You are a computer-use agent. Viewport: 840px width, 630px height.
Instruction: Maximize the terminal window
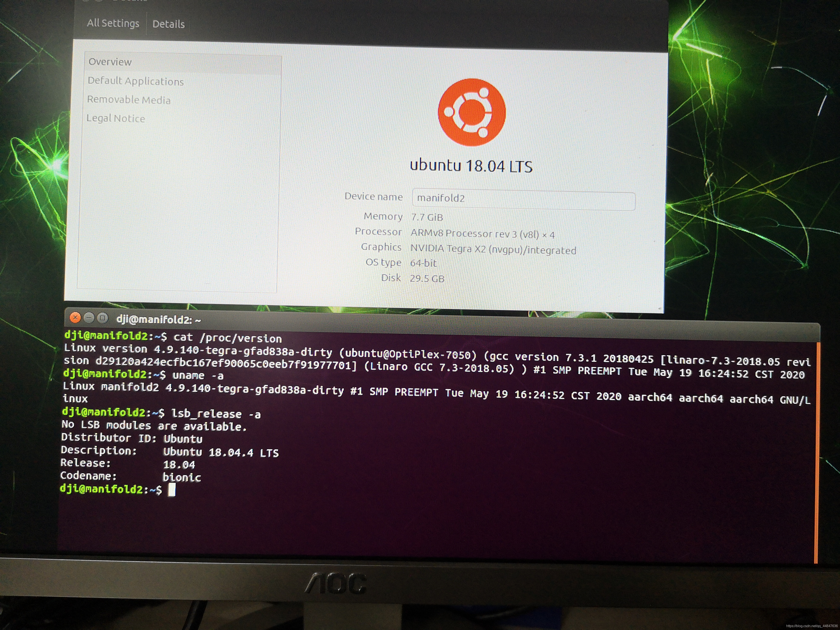point(102,318)
